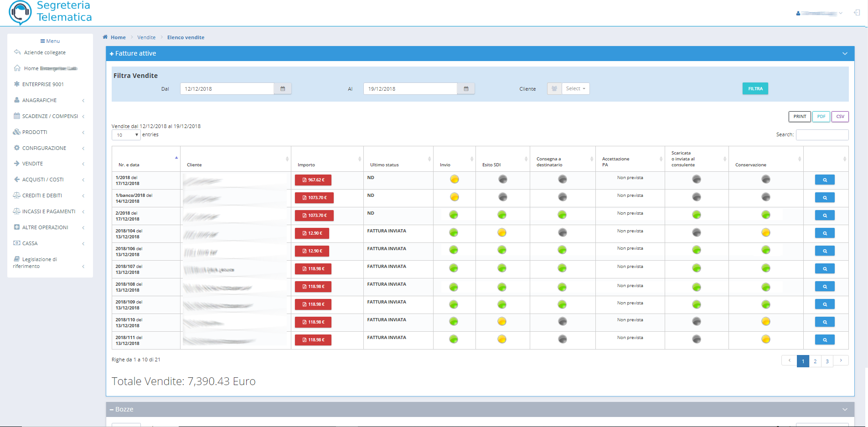Go to the next table page arrow
The width and height of the screenshot is (868, 427).
click(x=841, y=360)
